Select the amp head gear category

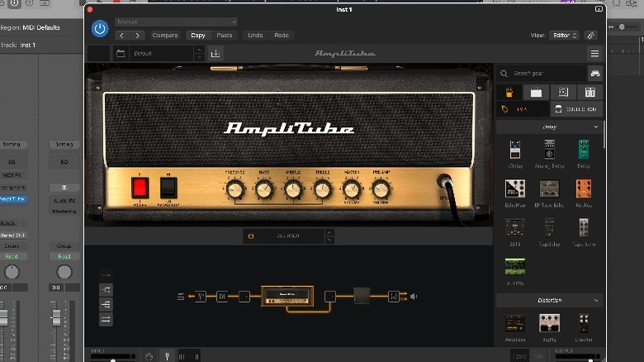(x=536, y=92)
